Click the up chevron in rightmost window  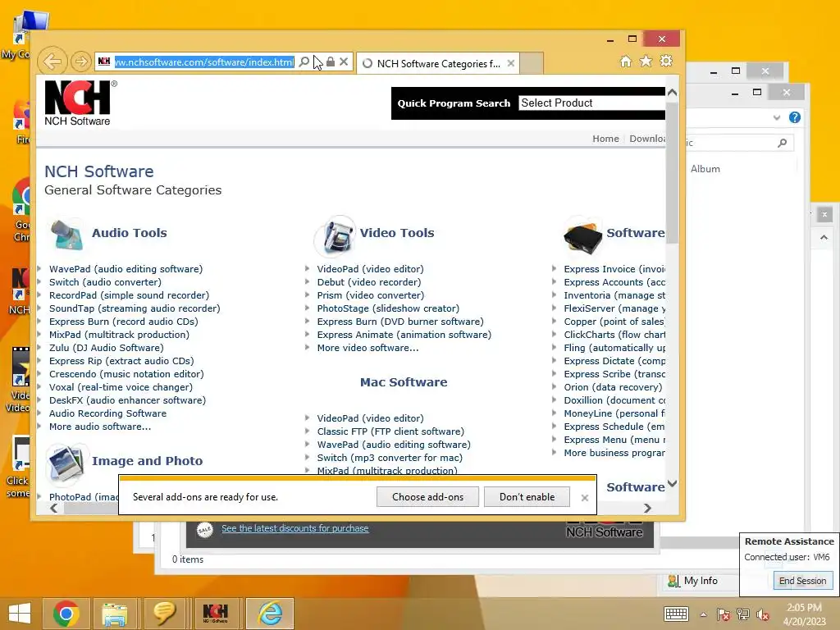(824, 237)
